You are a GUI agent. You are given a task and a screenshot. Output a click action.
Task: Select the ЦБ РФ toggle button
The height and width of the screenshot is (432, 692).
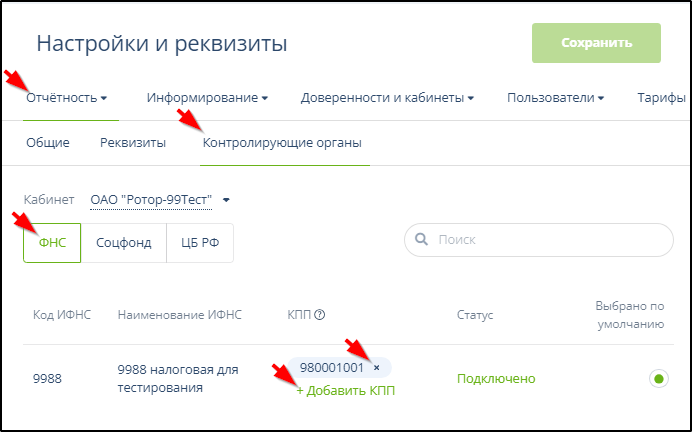[x=200, y=242]
